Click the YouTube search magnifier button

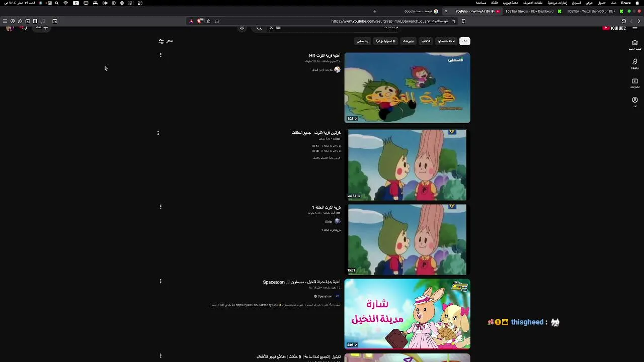point(259,28)
